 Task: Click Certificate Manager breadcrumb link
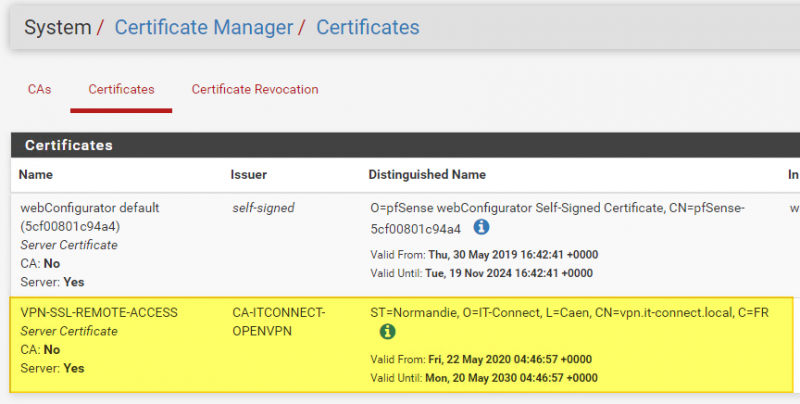[x=204, y=27]
